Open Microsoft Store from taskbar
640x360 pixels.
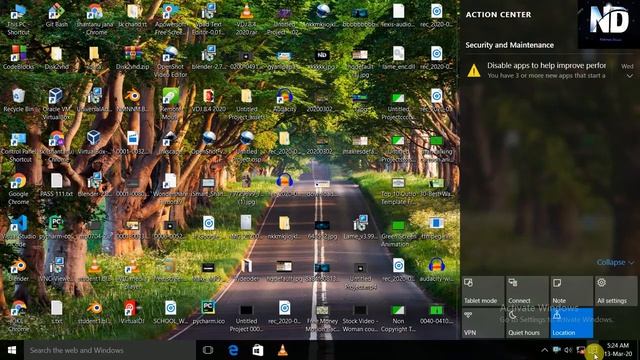pos(258,350)
